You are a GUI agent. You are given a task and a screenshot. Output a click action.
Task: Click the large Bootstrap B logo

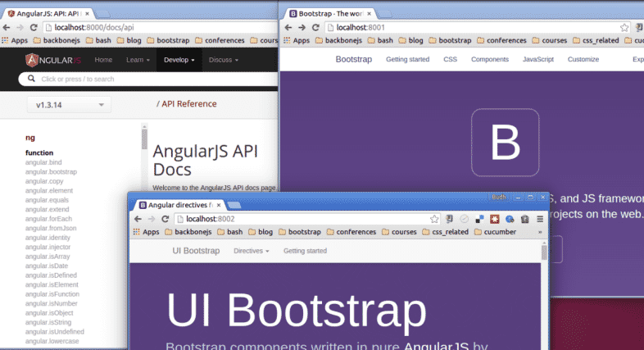click(x=506, y=143)
